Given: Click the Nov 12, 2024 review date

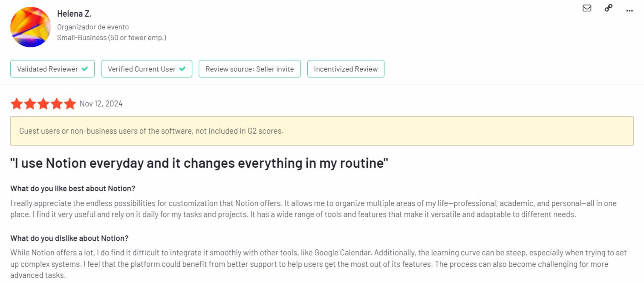Looking at the screenshot, I should 101,103.
